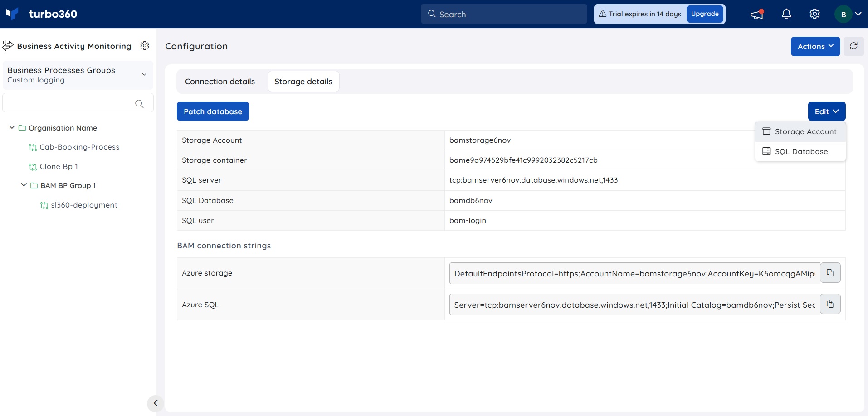Choose SQL Database from Edit menu
This screenshot has height=416, width=868.
point(800,151)
